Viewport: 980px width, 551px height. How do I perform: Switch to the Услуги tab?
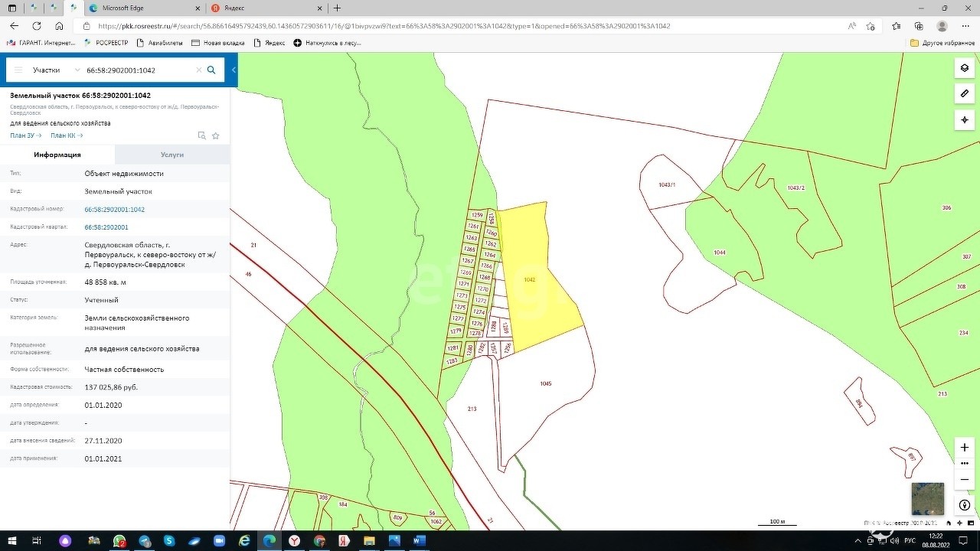(x=172, y=155)
